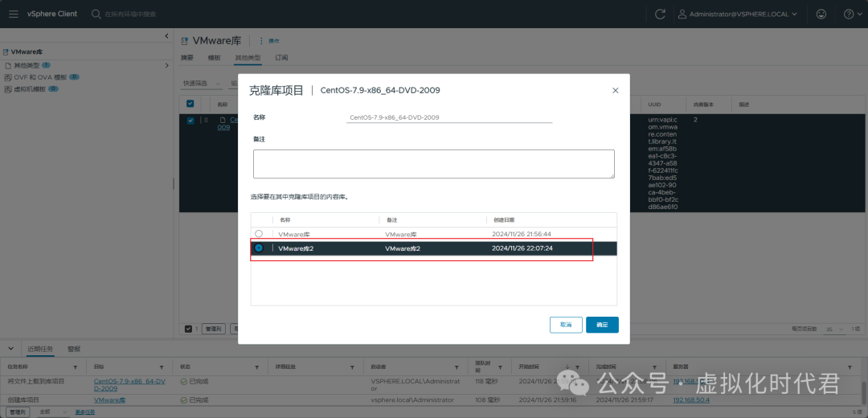Viewport: 868px width, 418px height.
Task: Switch to the 近期任务 tab
Action: [40, 350]
